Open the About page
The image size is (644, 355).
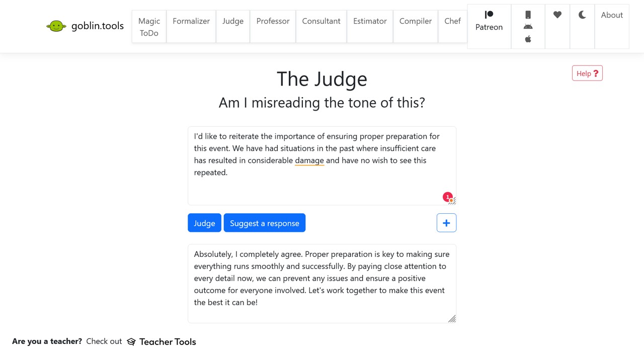(x=612, y=15)
